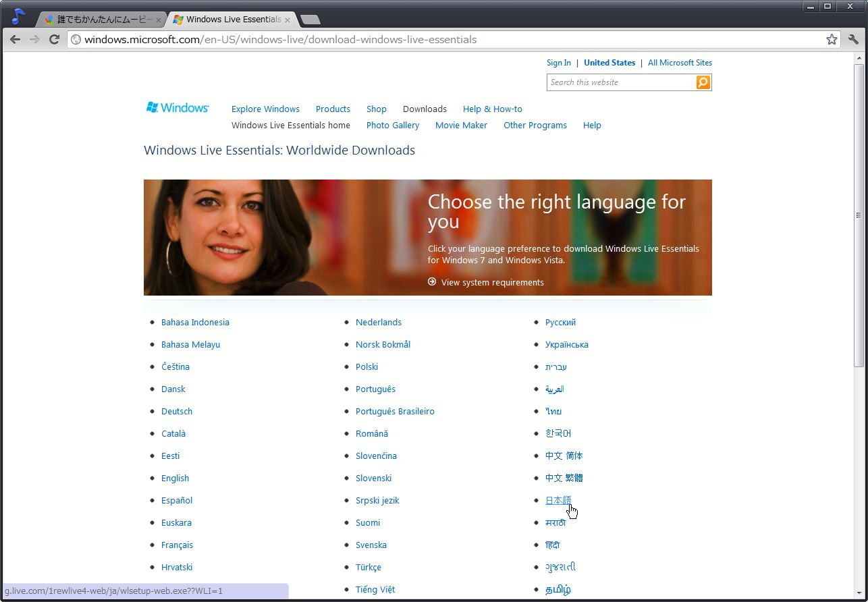Open the Movie Maker submenu link
Image resolution: width=868 pixels, height=602 pixels.
pos(461,125)
